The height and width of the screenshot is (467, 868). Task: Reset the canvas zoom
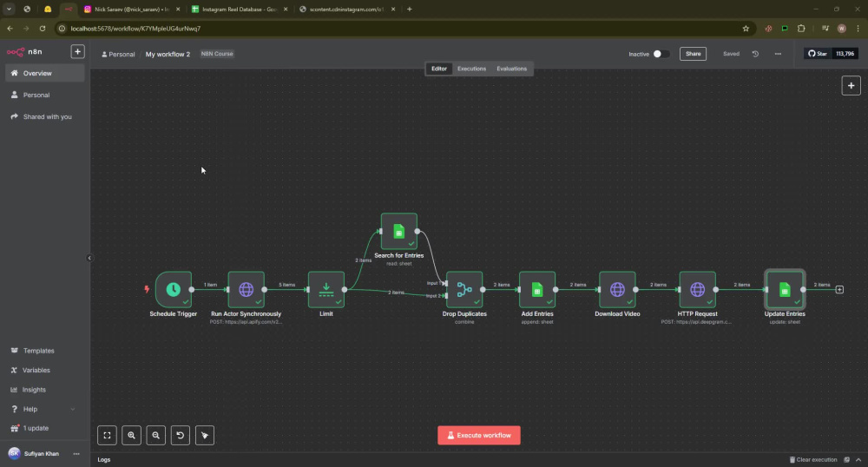pos(180,436)
